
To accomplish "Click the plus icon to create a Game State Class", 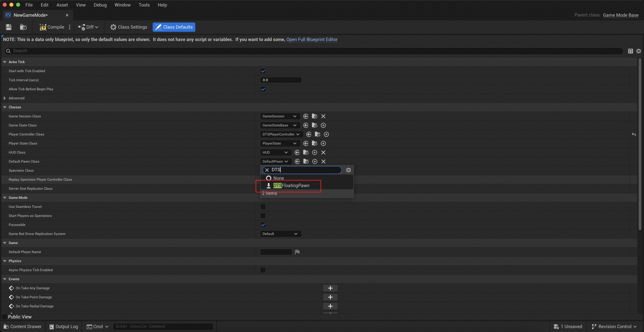I will [x=323, y=125].
